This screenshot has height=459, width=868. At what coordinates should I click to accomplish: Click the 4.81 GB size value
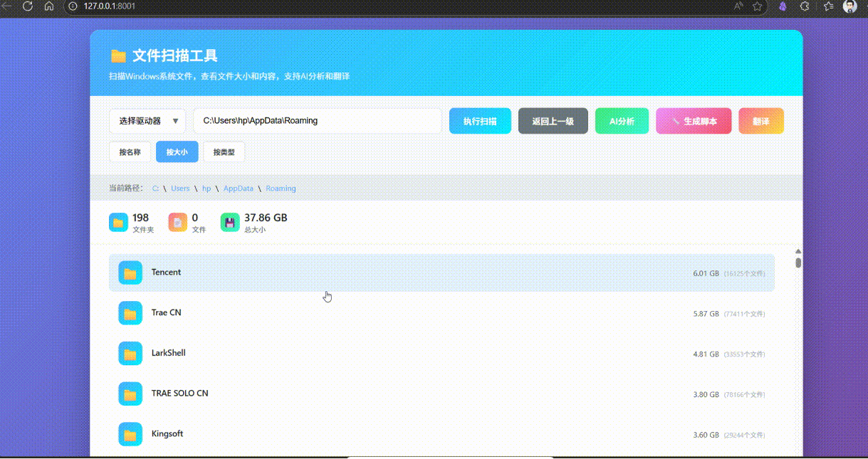[x=706, y=354]
